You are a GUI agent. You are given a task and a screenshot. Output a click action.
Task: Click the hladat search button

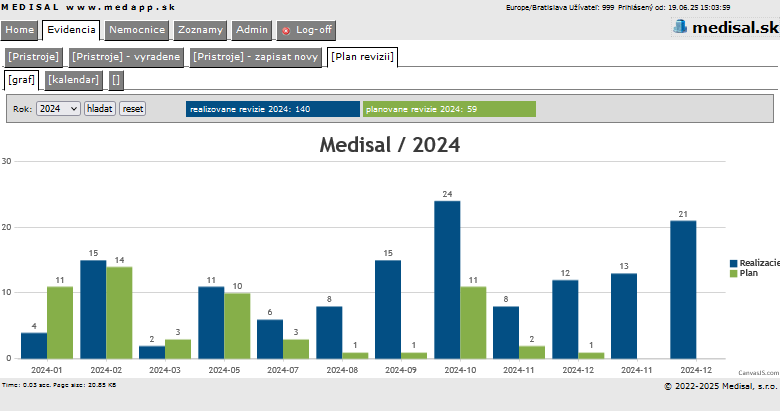[99, 108]
